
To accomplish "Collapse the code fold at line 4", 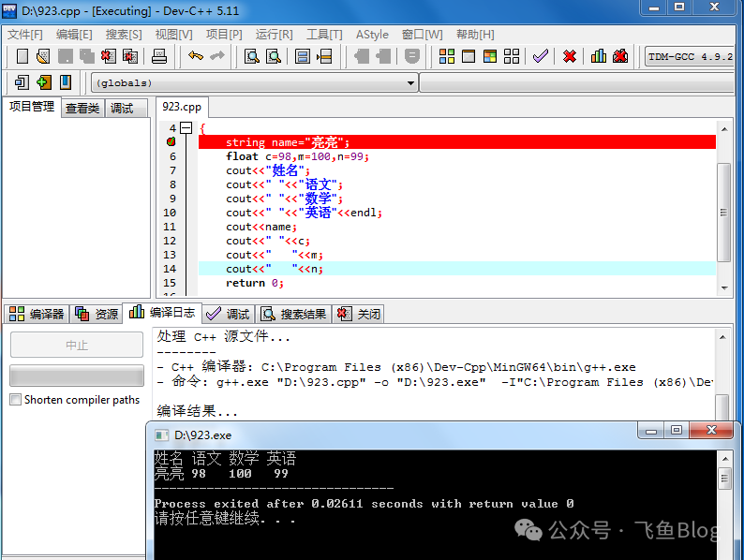I will (x=186, y=127).
